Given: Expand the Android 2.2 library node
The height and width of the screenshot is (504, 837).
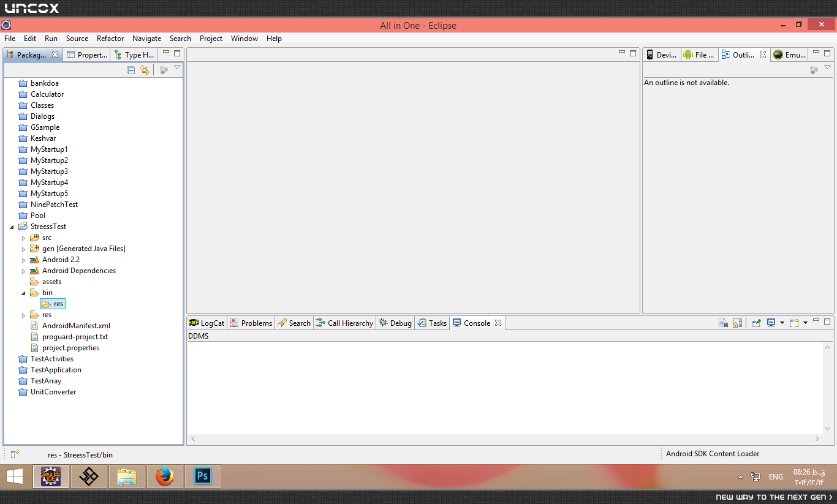Looking at the screenshot, I should (24, 260).
